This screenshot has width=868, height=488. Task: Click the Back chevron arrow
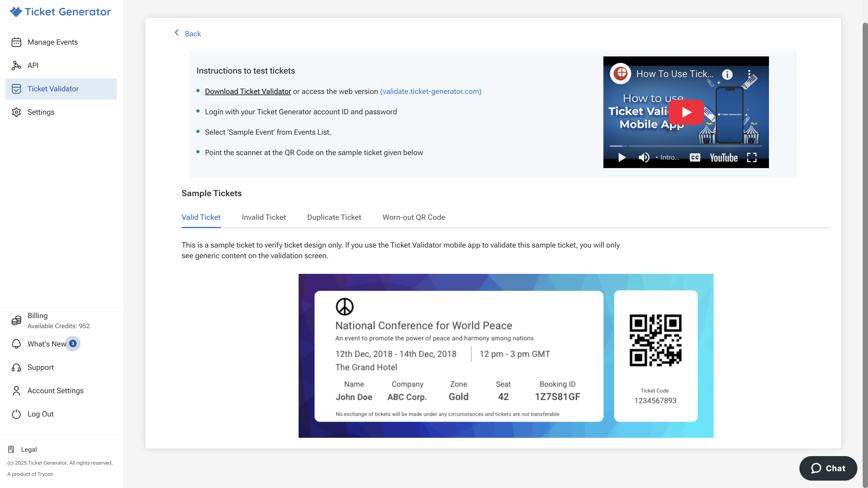click(x=176, y=33)
